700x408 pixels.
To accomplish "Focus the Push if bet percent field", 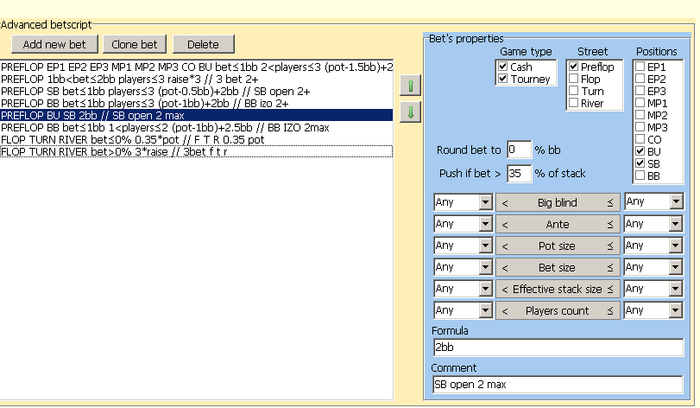I will 519,173.
